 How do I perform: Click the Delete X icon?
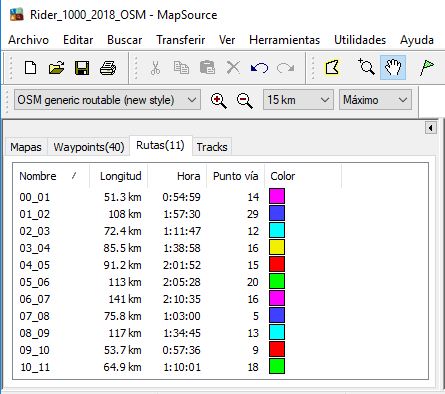pyautogui.click(x=233, y=68)
